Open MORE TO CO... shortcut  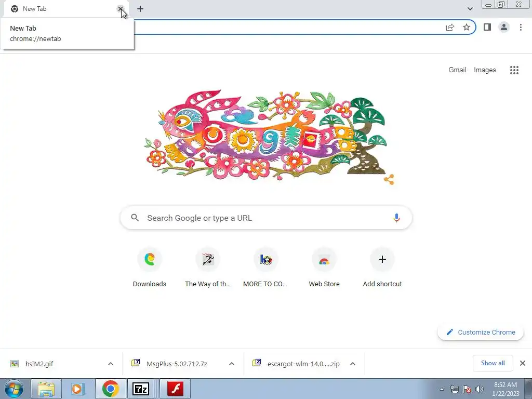tap(265, 268)
